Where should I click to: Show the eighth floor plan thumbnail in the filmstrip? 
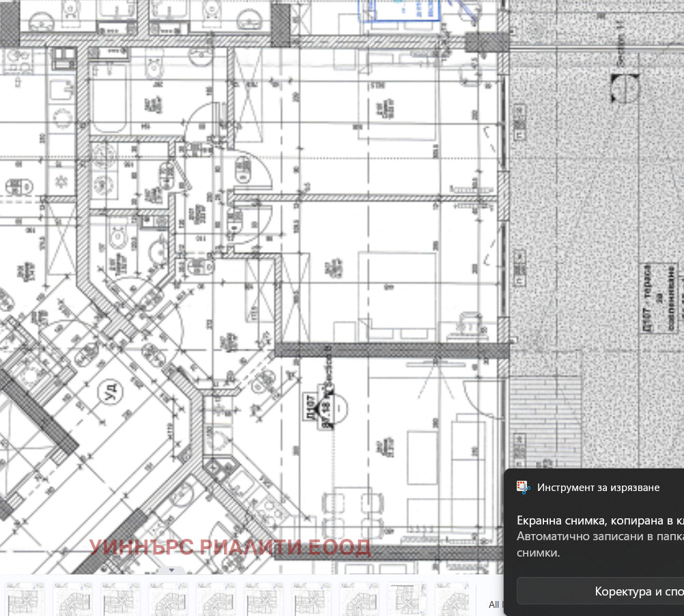(360, 599)
